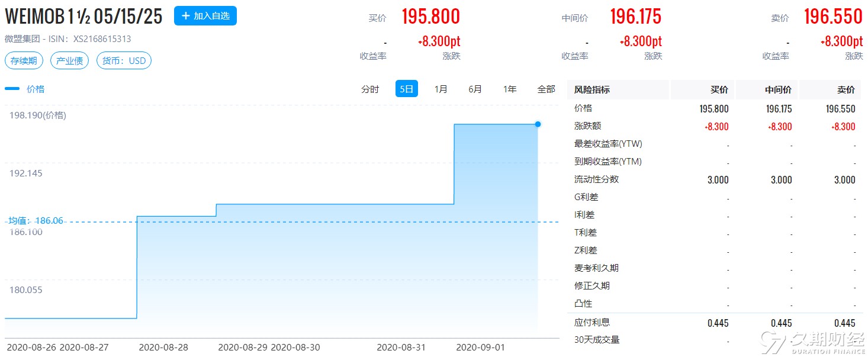Click the 30天成交量 row label
This screenshot has width=868, height=357.
pyautogui.click(x=597, y=340)
